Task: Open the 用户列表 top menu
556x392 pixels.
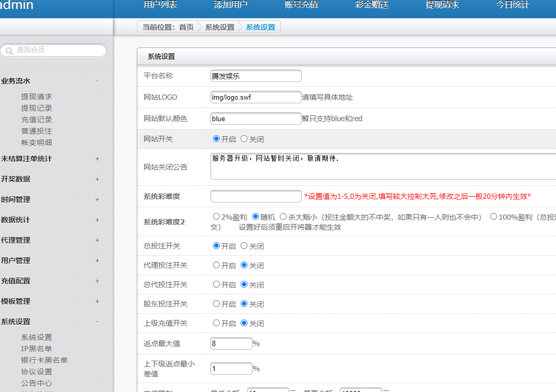Action: pos(160,5)
